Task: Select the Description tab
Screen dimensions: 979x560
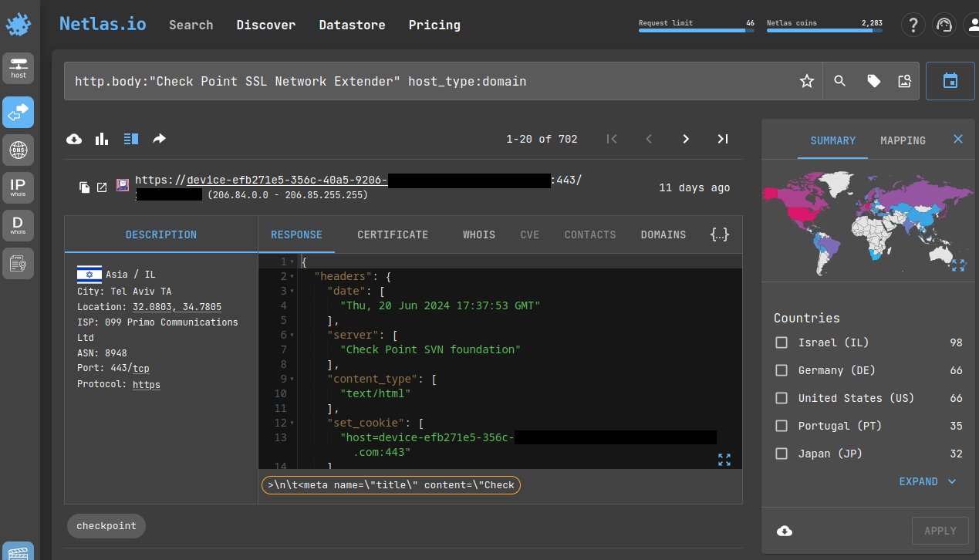Action: 161,234
